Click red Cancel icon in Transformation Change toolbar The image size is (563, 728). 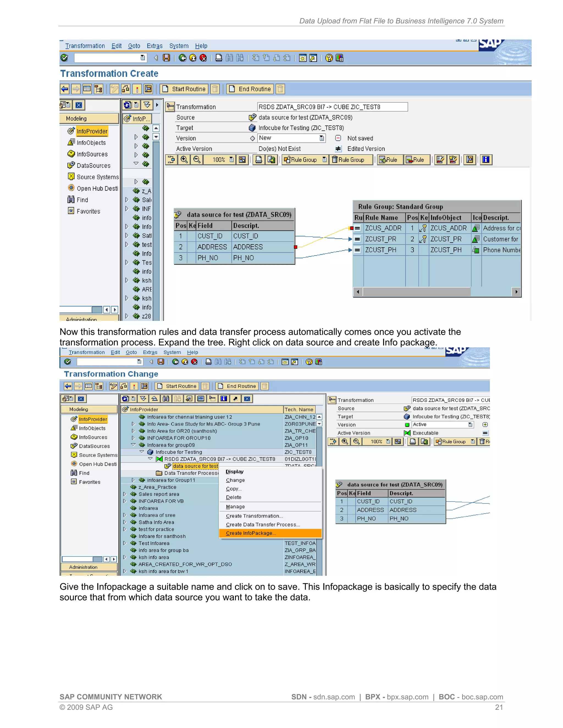(x=194, y=362)
